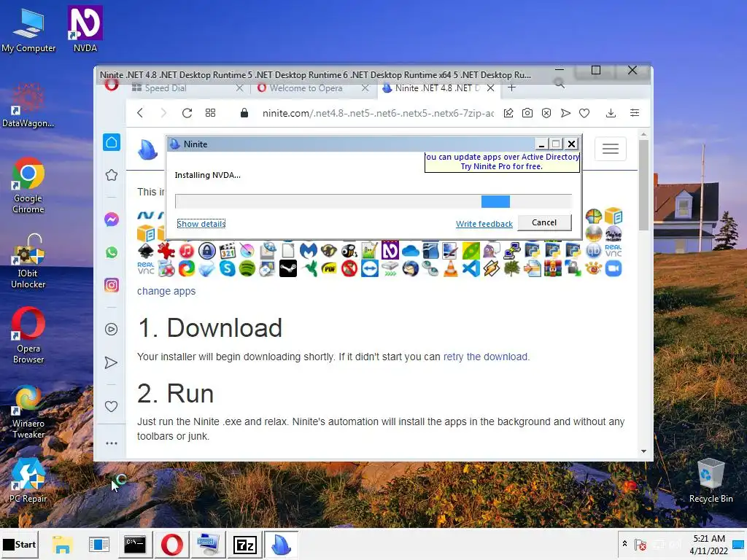Open Opera sidebar Home button
Screen dimensions: 747x560
pos(112,142)
